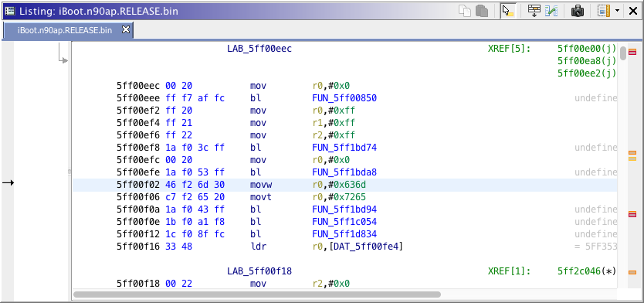Close the Listing panel with the X button
Viewport: 644px width, 303px height.
tap(633, 11)
